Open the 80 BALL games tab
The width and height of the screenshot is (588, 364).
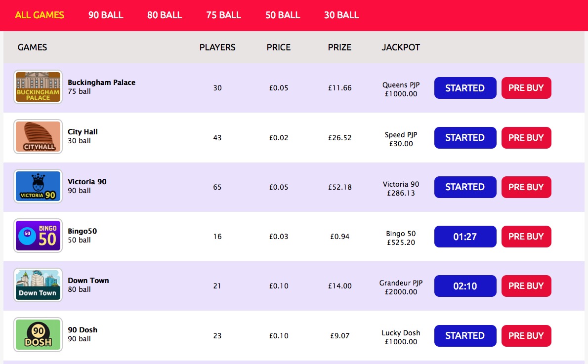pyautogui.click(x=164, y=15)
